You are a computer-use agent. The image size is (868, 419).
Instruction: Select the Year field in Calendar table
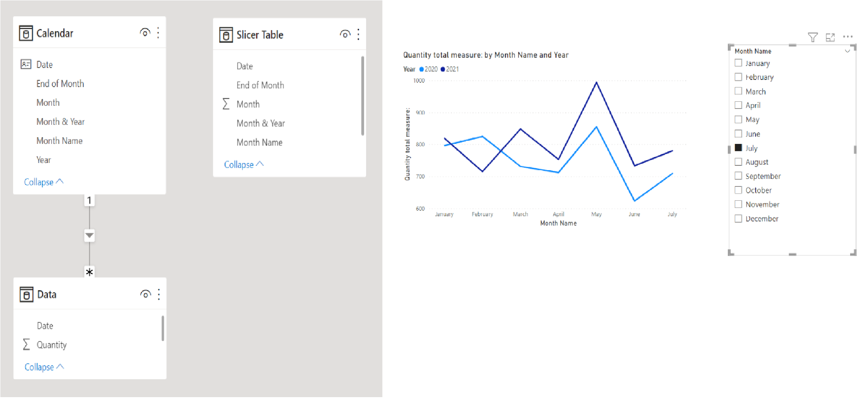pyautogui.click(x=44, y=160)
